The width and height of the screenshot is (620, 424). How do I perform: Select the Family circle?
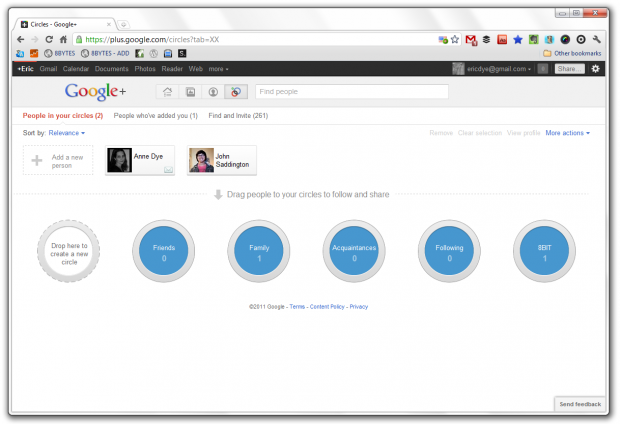259,251
